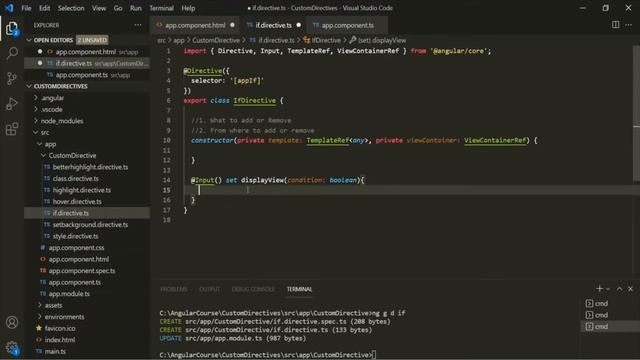640x360 pixels.
Task: Maximize the terminal panel with the caret icon
Action: pos(619,289)
